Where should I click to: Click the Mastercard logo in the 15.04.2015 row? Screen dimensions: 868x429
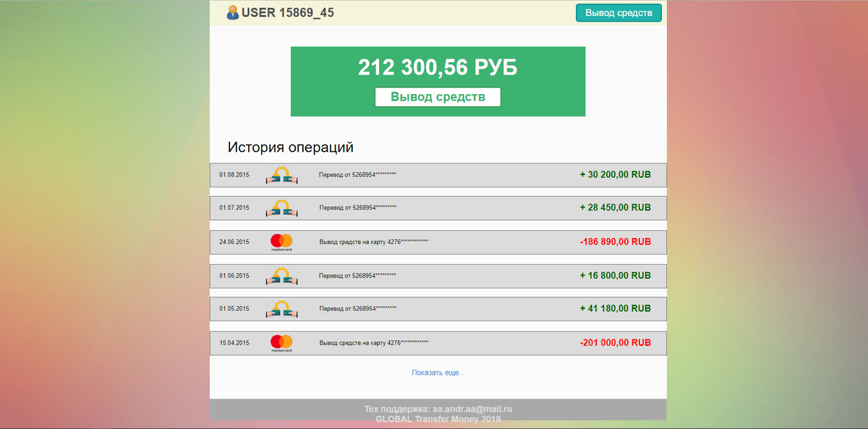tap(281, 343)
